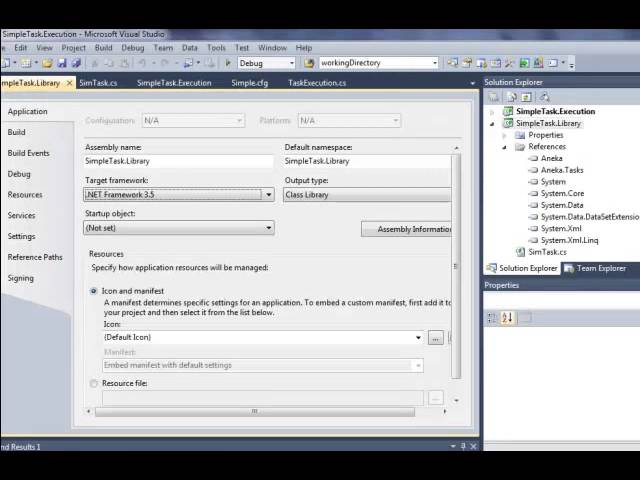This screenshot has height=480, width=640.
Task: Open the Solution Explorer toolbar window icon
Action: [452, 63]
